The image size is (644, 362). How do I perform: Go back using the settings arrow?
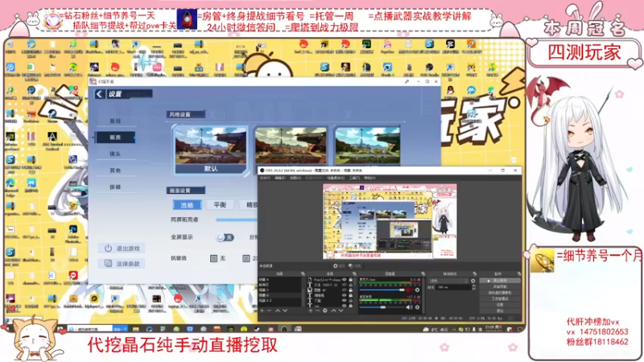[100, 94]
